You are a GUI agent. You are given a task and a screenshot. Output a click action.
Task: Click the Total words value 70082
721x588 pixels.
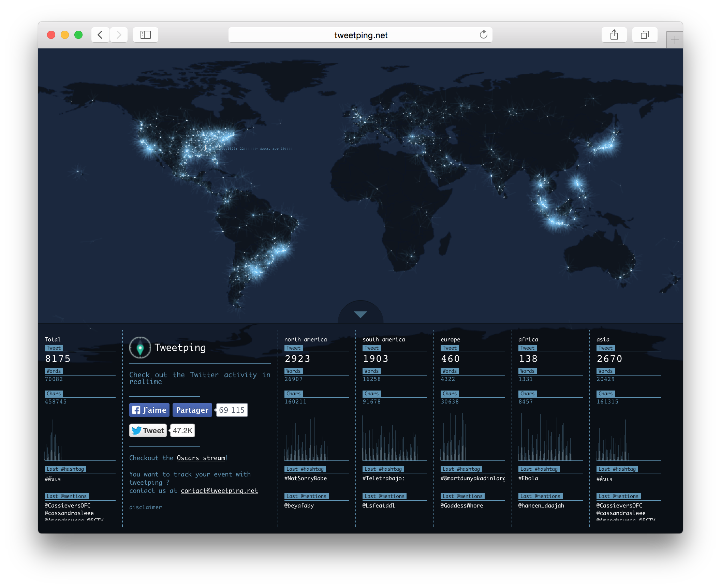click(54, 379)
